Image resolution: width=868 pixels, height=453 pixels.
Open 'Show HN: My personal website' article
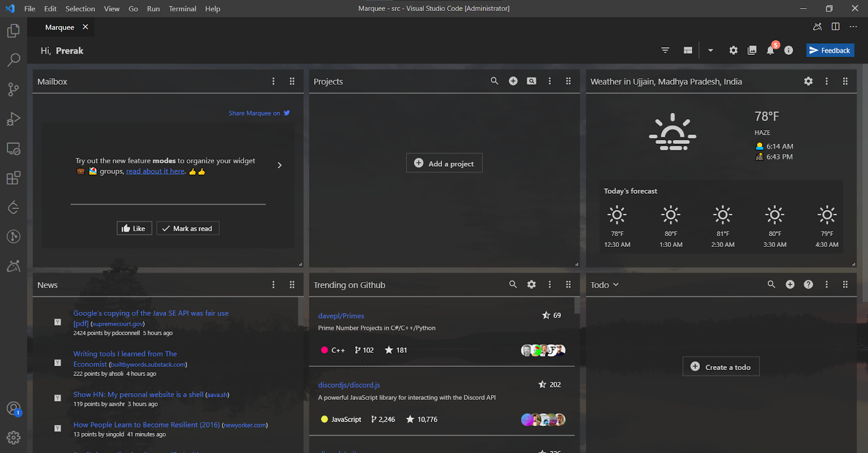138,394
